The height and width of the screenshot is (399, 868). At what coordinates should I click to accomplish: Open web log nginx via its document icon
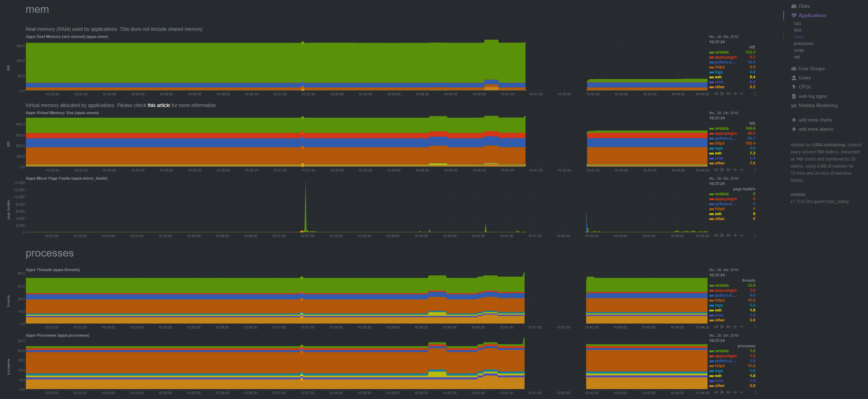(794, 96)
